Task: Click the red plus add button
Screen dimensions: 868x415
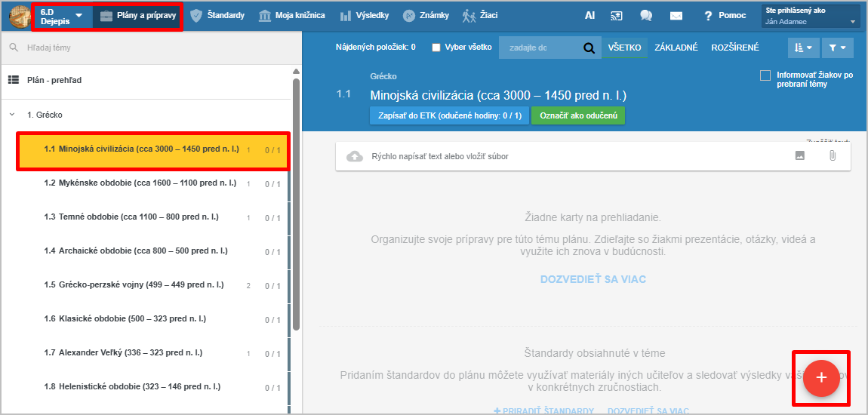Action: click(x=821, y=378)
